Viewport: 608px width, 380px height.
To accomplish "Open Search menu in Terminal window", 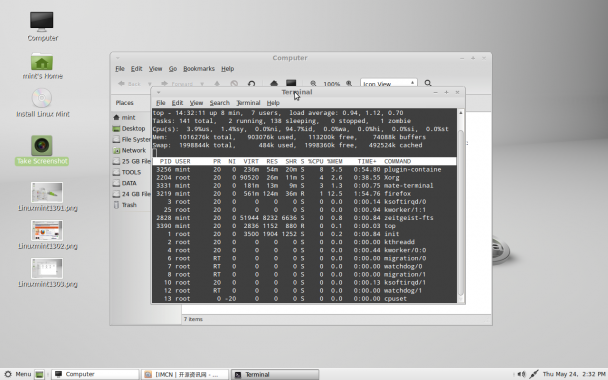I will pos(220,103).
